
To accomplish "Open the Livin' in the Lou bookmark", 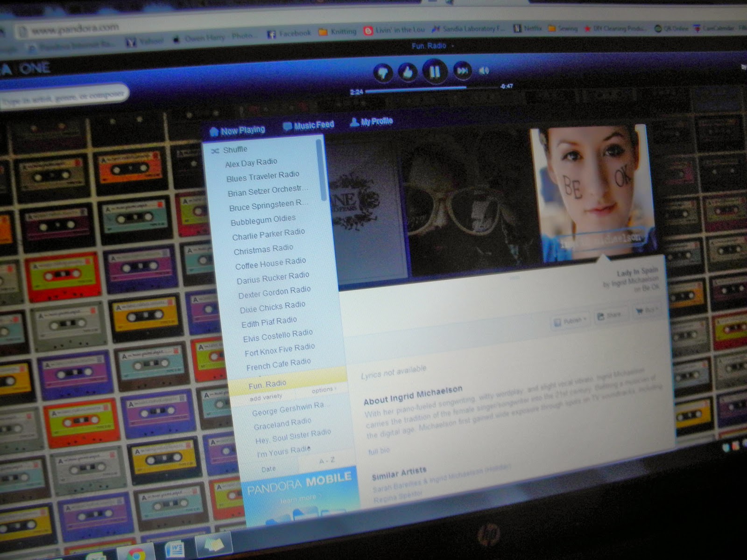I will coord(395,30).
